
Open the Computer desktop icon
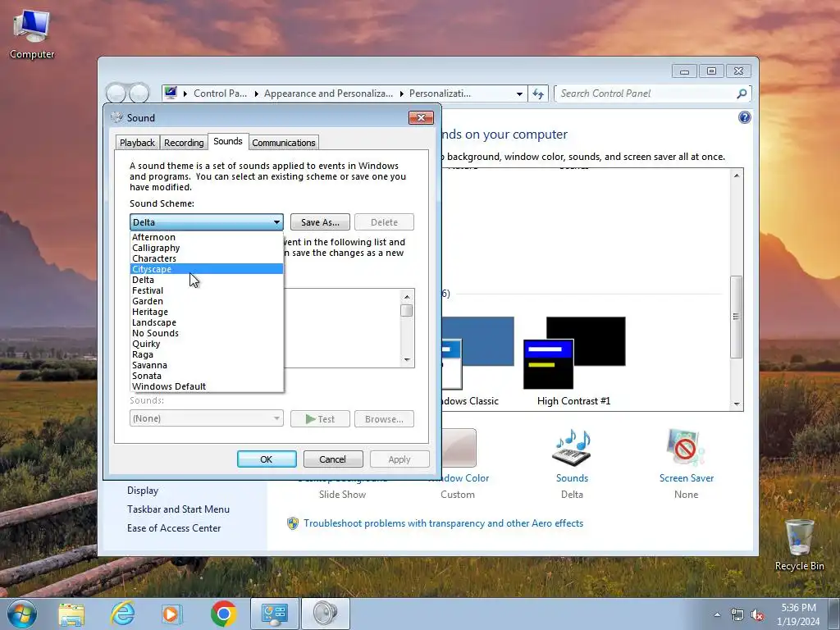click(32, 34)
